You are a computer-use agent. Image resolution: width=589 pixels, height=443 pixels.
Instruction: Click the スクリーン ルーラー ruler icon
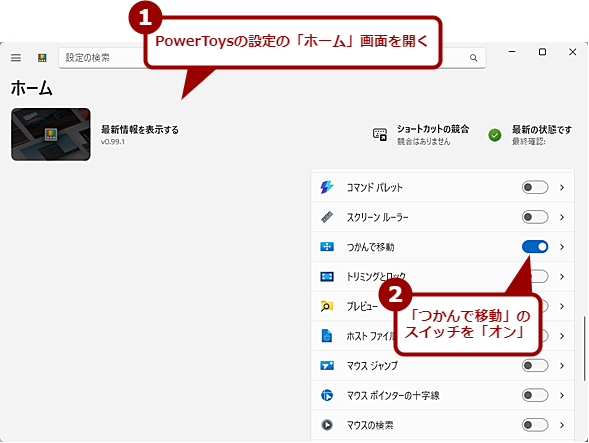[x=327, y=217]
